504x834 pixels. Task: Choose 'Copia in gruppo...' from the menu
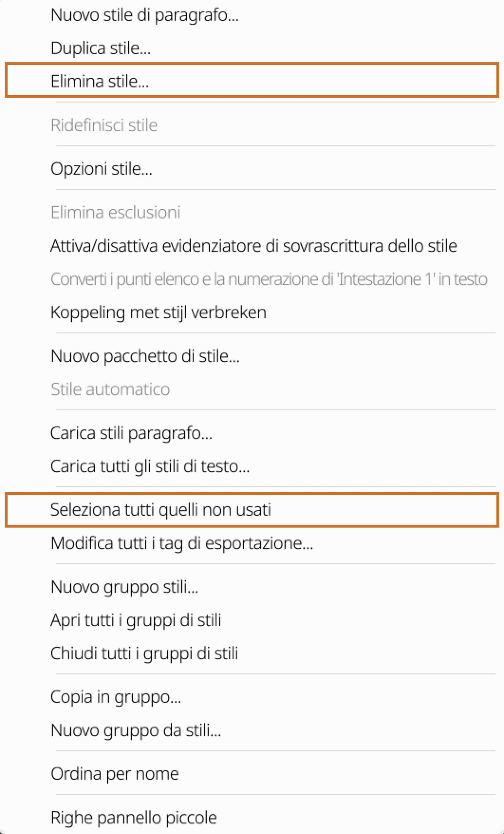pos(116,697)
